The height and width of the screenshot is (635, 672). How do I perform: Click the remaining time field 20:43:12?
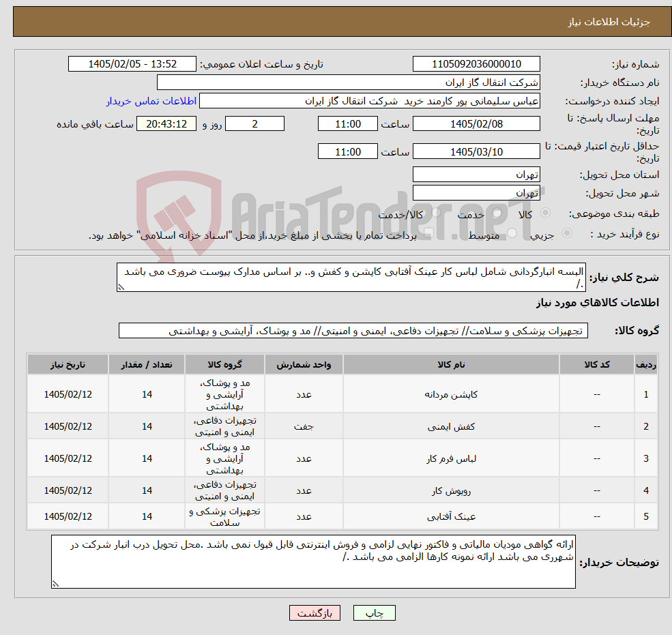(166, 124)
